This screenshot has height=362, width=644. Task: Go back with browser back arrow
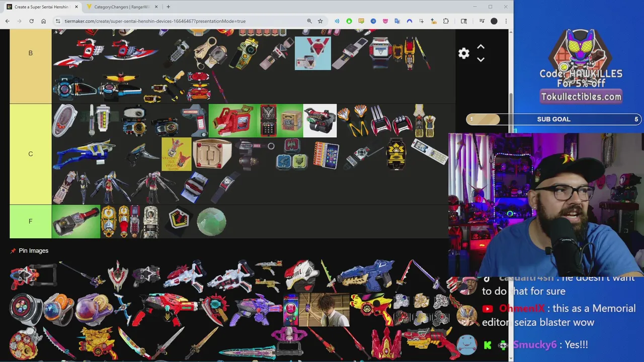point(7,21)
